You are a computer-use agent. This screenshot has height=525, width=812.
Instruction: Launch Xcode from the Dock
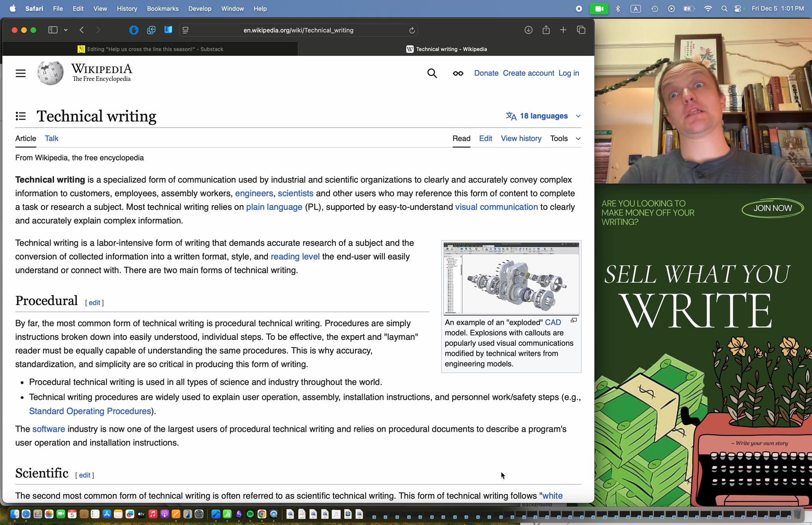click(216, 514)
